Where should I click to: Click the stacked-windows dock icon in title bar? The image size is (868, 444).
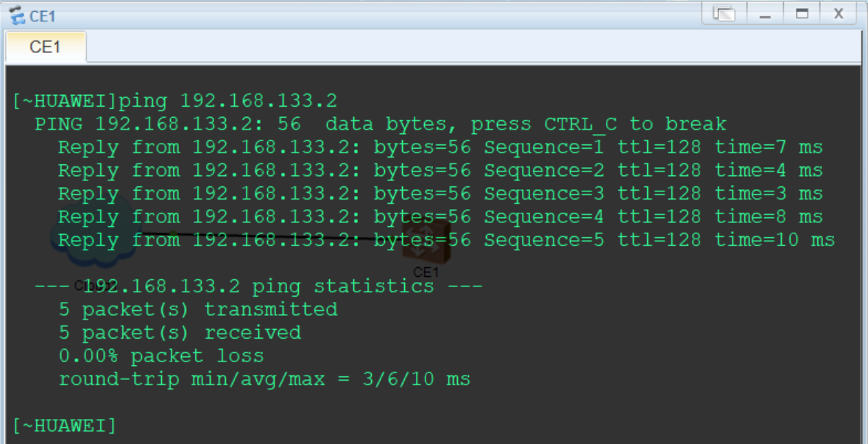724,13
